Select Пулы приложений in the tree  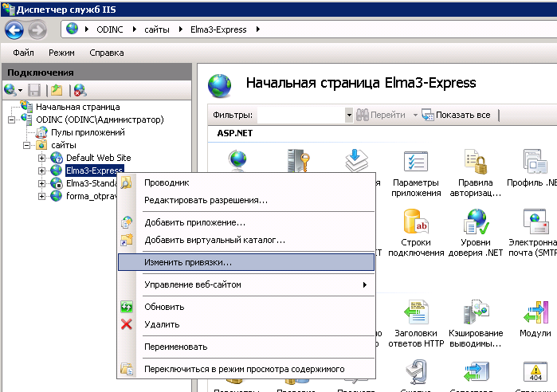click(88, 132)
